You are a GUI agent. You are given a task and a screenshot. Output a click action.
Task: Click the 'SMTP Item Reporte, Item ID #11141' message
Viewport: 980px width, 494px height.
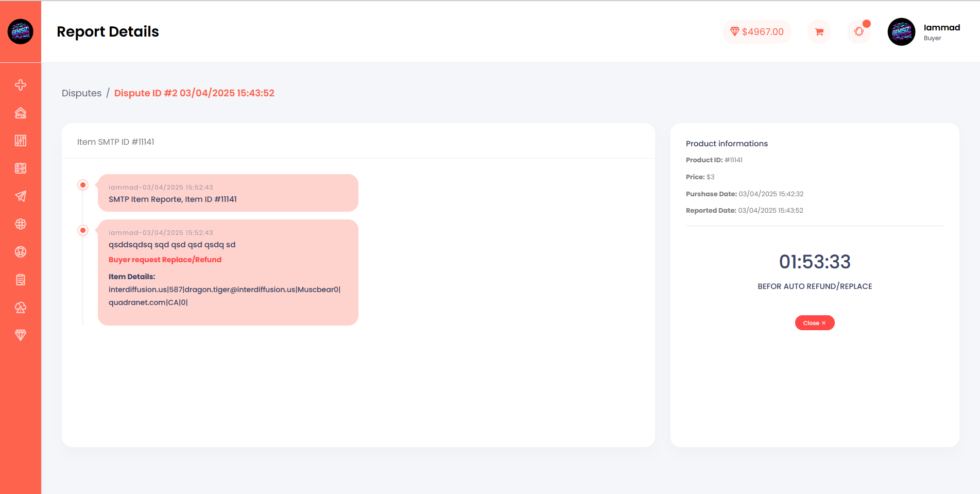point(173,199)
